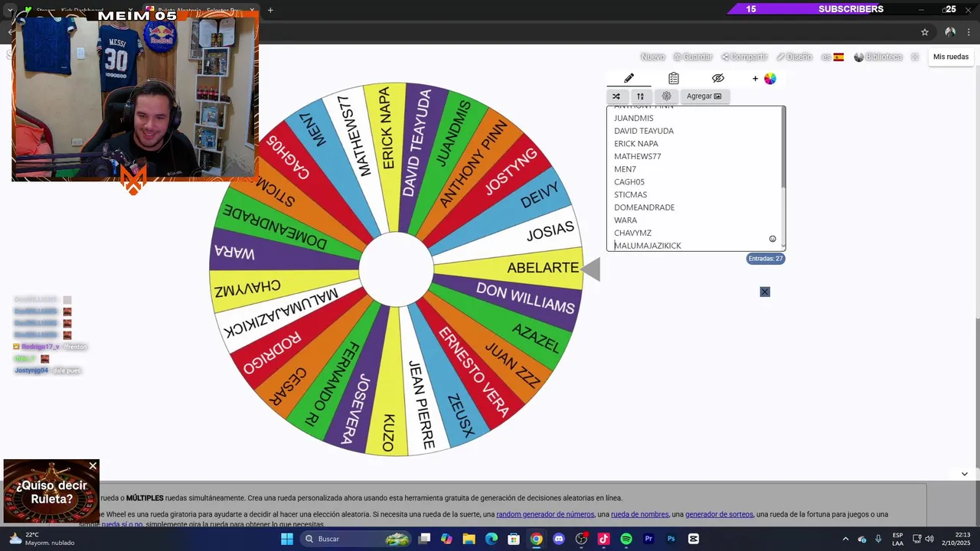Click Nuevo in the top menu
This screenshot has height=551, width=980.
tap(652, 57)
